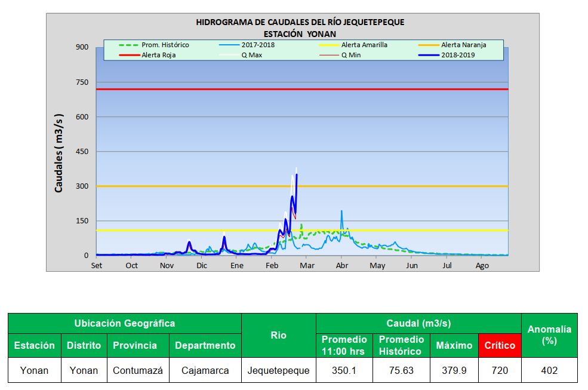Image resolution: width=588 pixels, height=390 pixels.
Task: Click the 'Jequetepeque' cell in the Rio column
Action: point(278,370)
